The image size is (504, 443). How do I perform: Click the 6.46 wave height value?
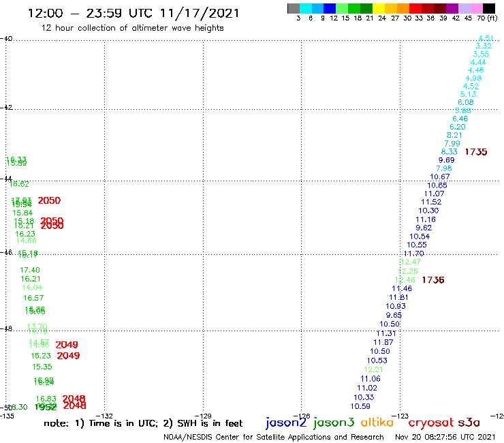pos(460,119)
